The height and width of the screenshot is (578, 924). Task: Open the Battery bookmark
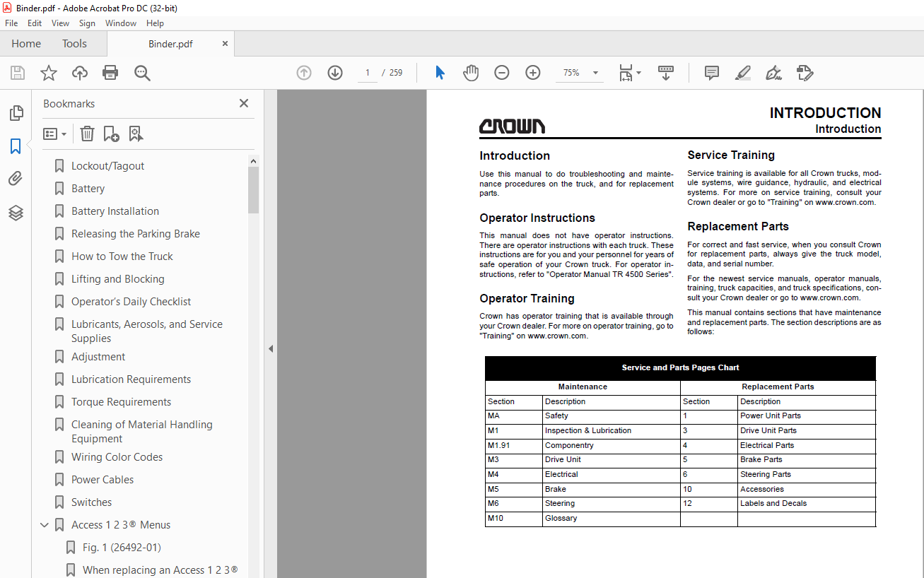88,189
